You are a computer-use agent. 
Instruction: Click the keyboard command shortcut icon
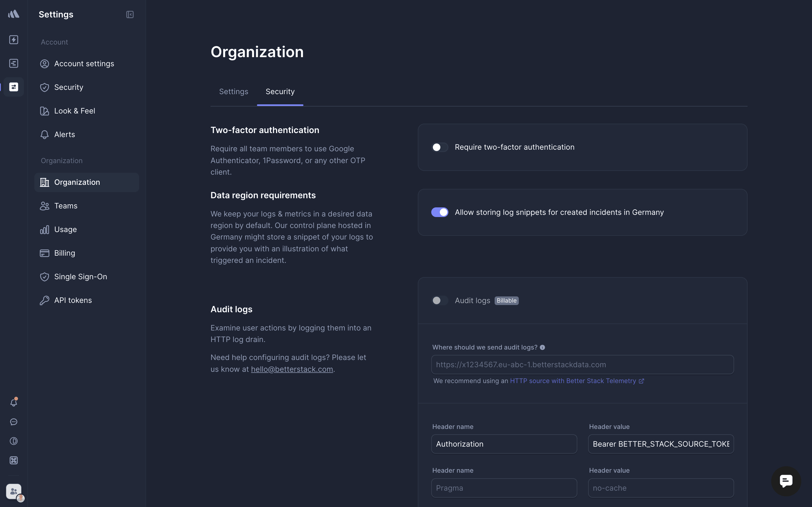pyautogui.click(x=13, y=460)
